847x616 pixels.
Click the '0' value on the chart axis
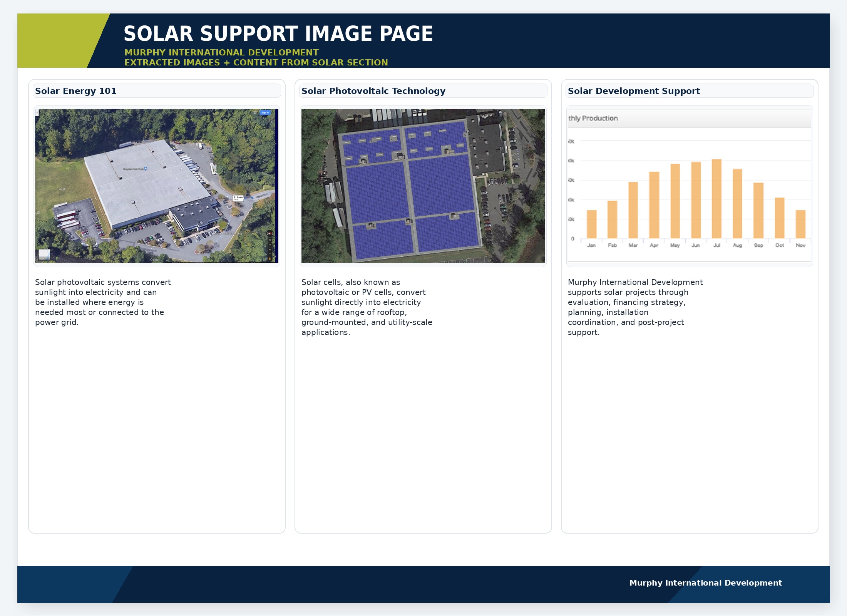(572, 239)
